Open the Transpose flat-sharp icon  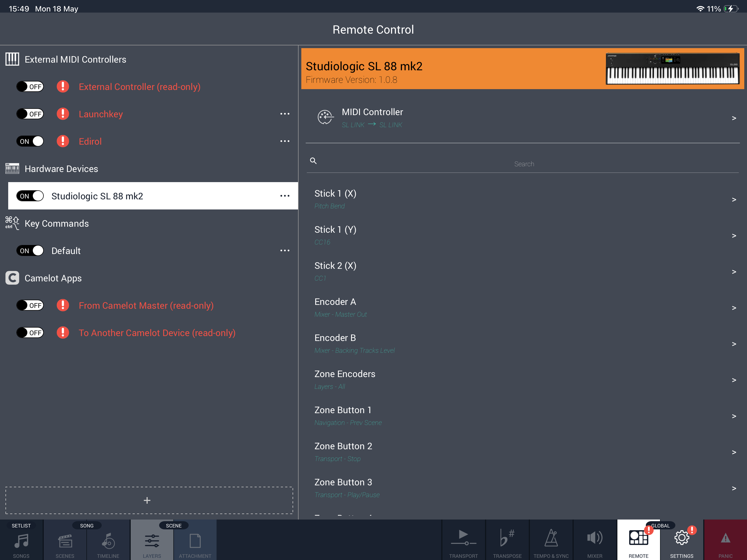coord(507,538)
